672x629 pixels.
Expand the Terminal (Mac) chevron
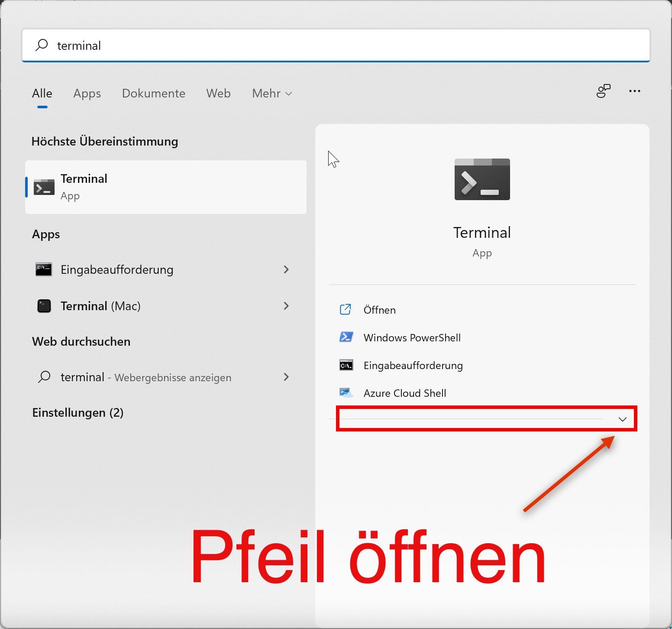click(286, 306)
